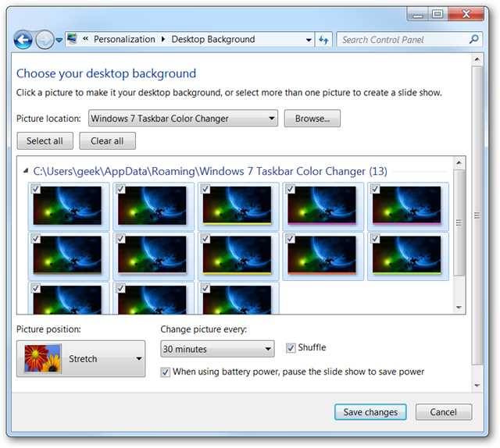The image size is (500, 448).
Task: Click the Save changes button
Action: coord(370,412)
